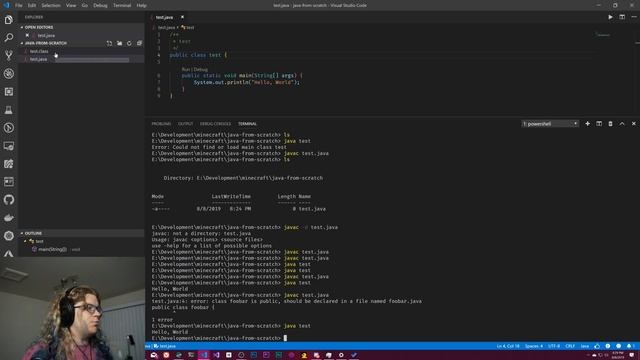Open the Go menu
The width and height of the screenshot is (640, 360).
click(84, 5)
